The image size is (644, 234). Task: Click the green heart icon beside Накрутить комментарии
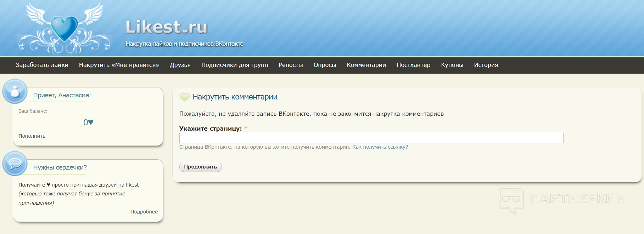185,97
